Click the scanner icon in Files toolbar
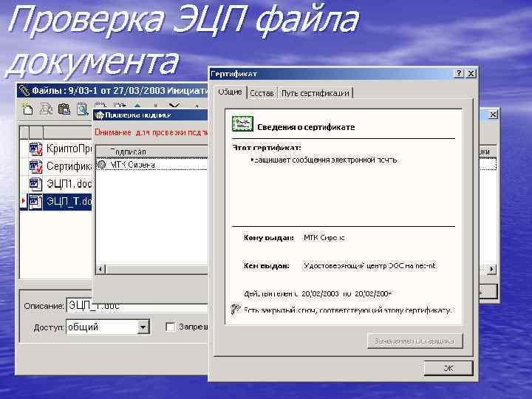 [46, 109]
